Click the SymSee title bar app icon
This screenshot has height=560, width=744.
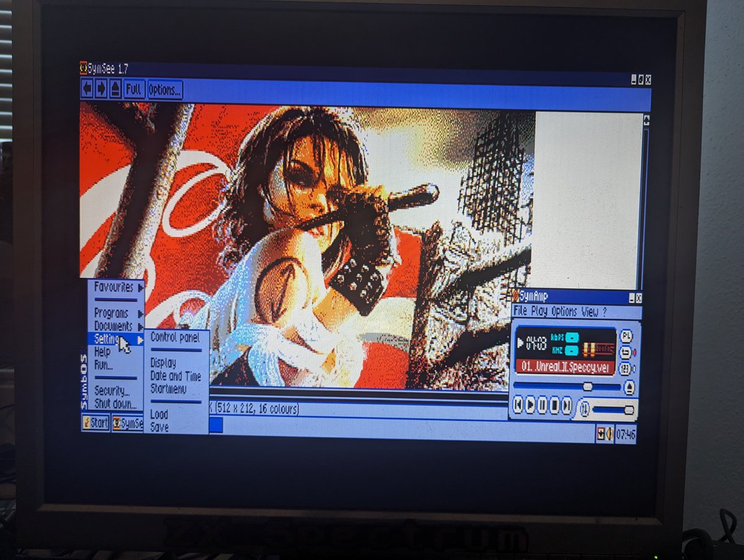(x=83, y=69)
